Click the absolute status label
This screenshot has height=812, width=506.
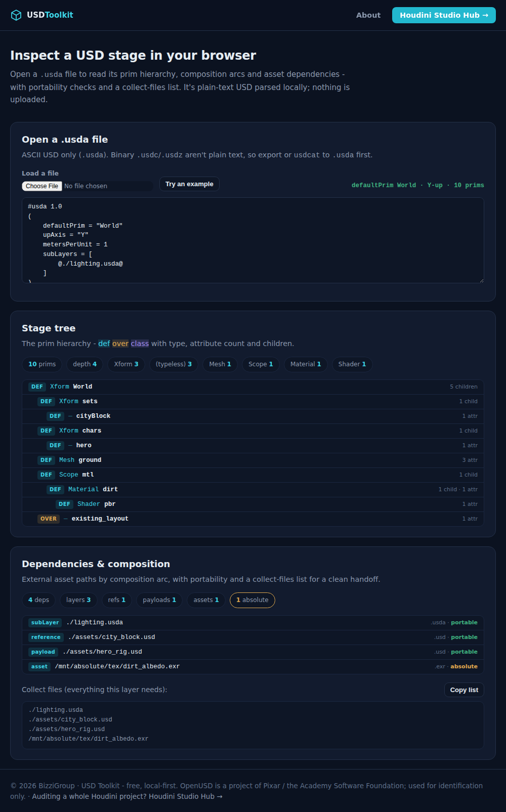(x=464, y=667)
